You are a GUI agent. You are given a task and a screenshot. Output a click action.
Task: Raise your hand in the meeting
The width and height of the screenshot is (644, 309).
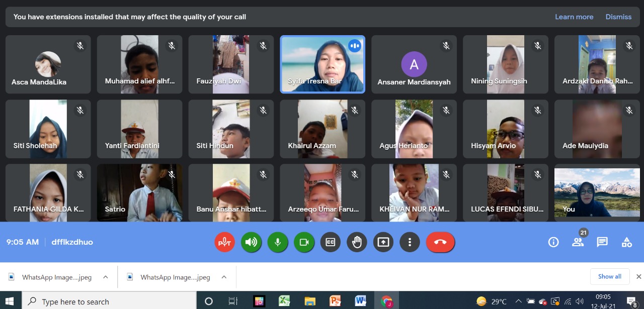coord(357,242)
